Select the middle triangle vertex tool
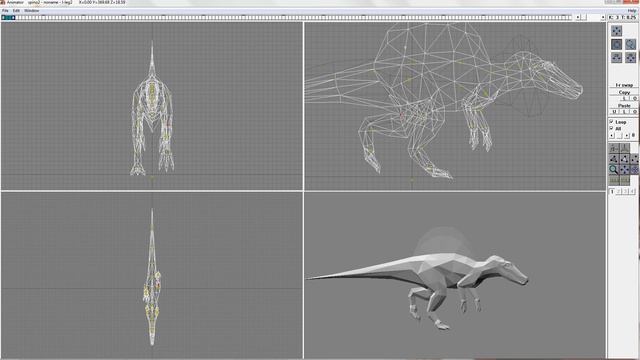This screenshot has width=640, height=360. click(x=624, y=159)
